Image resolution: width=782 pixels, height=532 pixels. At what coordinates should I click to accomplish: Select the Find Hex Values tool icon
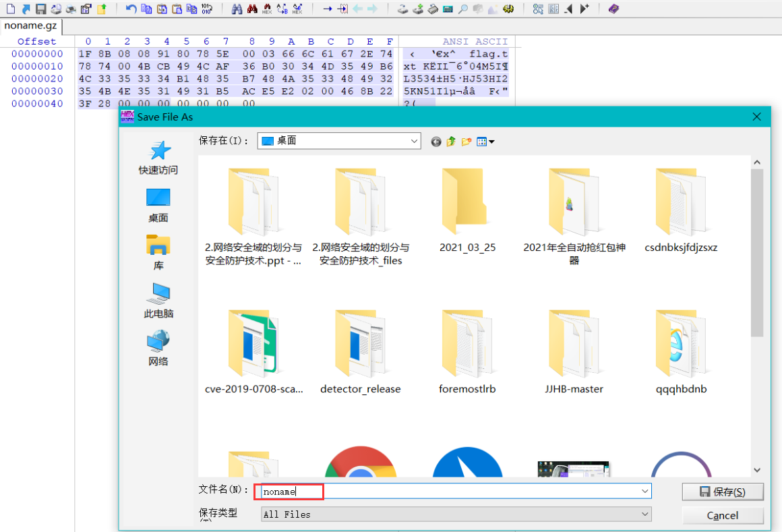click(x=267, y=9)
